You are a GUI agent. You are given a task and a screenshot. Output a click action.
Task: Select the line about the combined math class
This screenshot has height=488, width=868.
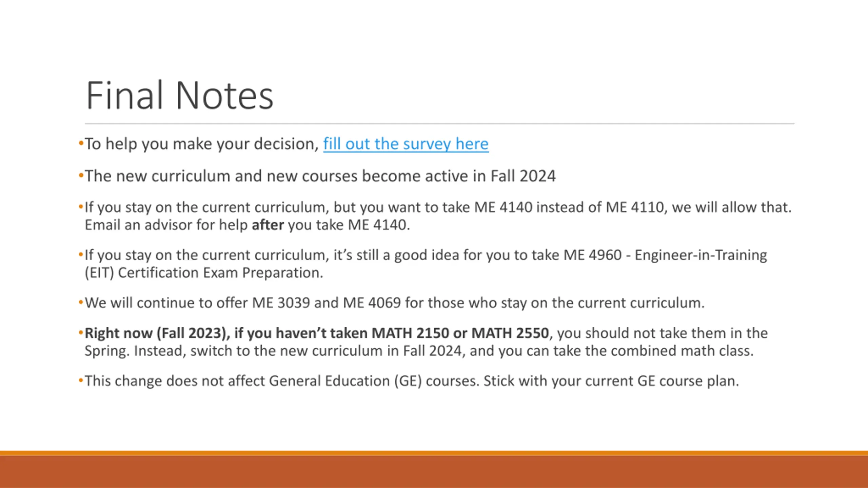click(419, 351)
